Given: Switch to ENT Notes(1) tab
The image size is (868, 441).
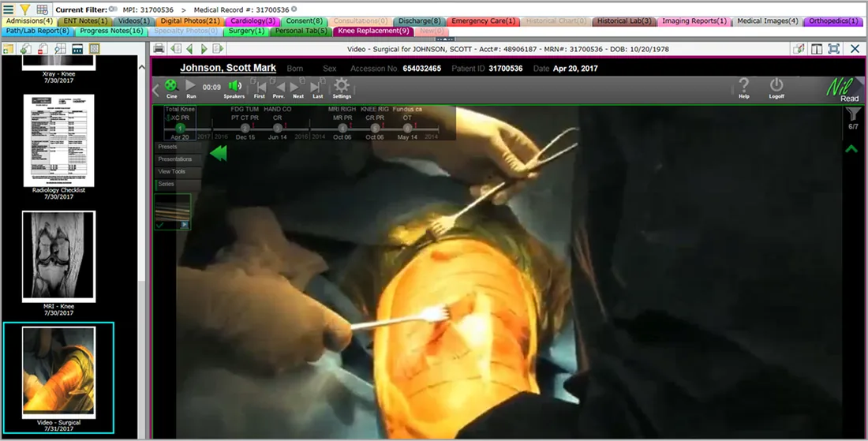Looking at the screenshot, I should point(84,21).
